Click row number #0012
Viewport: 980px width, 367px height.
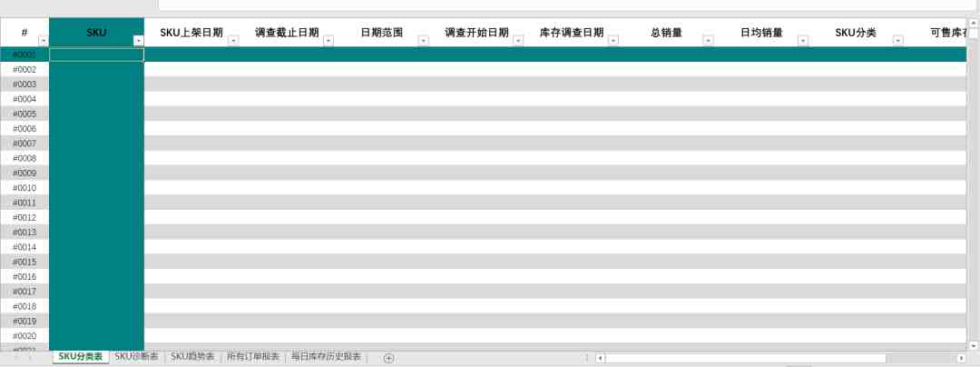24,218
